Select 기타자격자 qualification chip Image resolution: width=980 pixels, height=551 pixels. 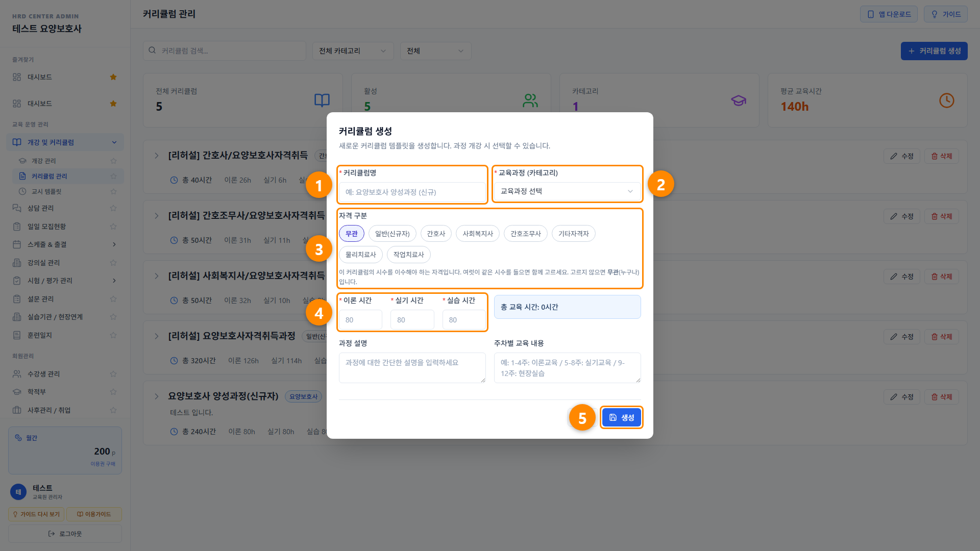(574, 234)
